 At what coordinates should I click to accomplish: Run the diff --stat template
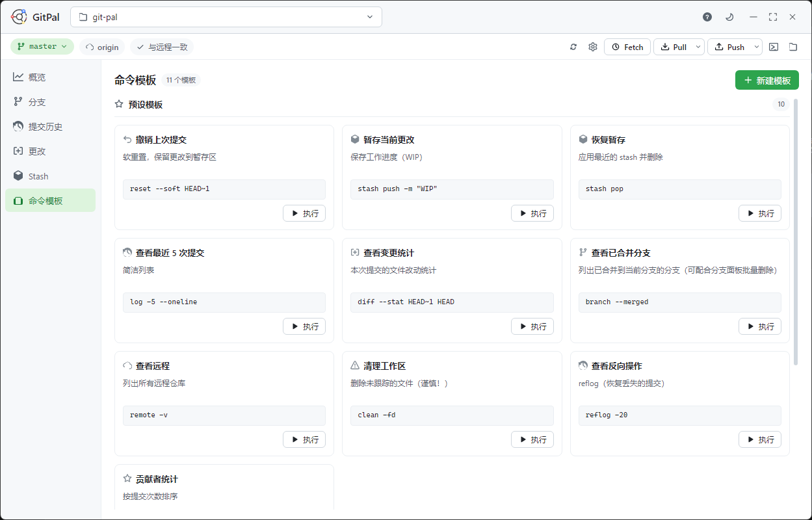pyautogui.click(x=532, y=326)
